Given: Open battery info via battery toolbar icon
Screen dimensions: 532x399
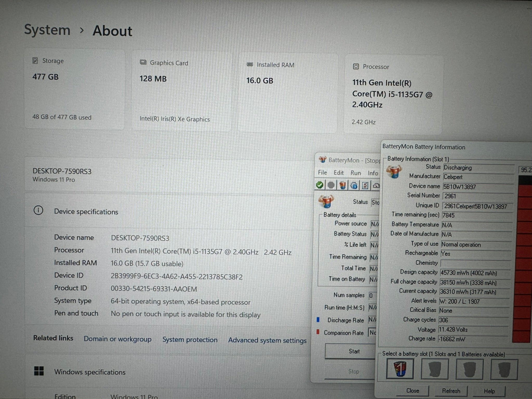Looking at the screenshot, I should click(342, 185).
